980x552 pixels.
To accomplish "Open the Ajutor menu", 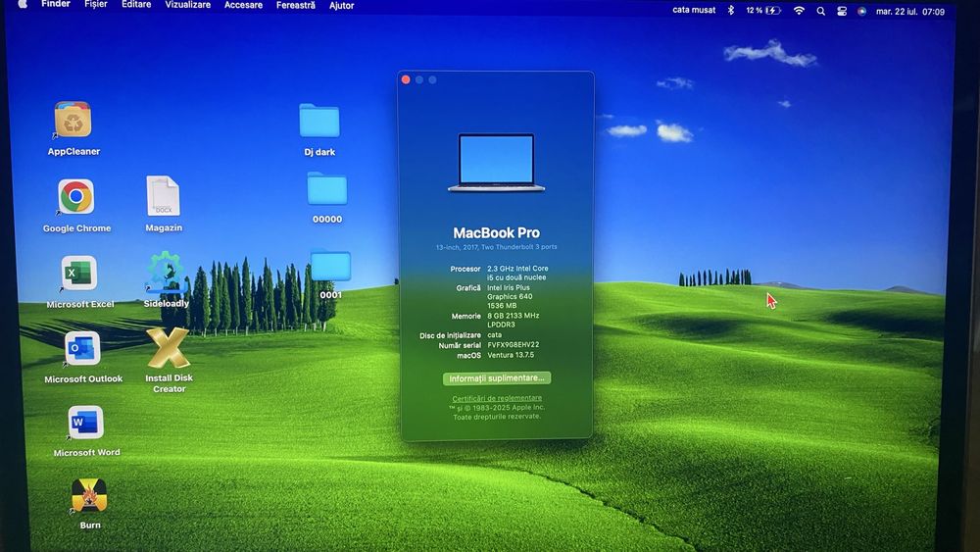I will click(x=341, y=6).
